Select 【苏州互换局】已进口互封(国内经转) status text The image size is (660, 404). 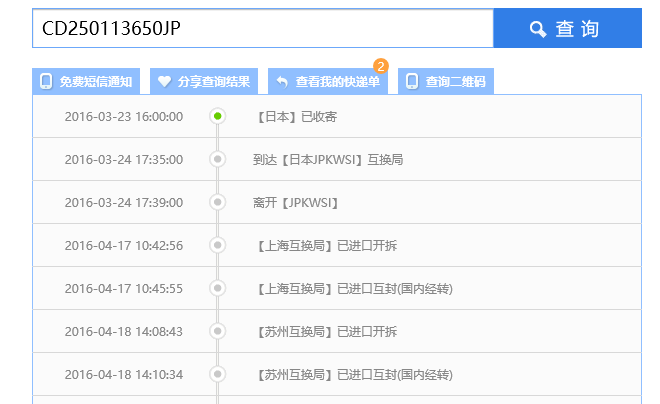tap(353, 375)
